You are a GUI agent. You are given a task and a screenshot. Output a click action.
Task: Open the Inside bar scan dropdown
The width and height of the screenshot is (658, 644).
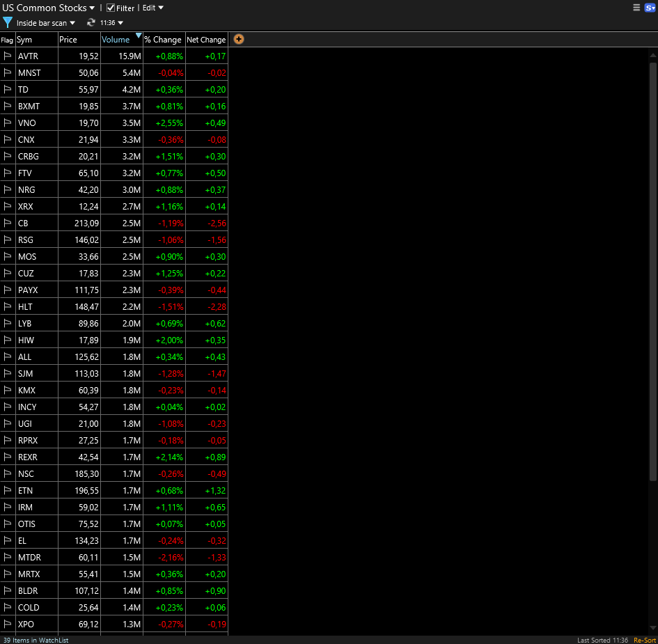[x=43, y=22]
